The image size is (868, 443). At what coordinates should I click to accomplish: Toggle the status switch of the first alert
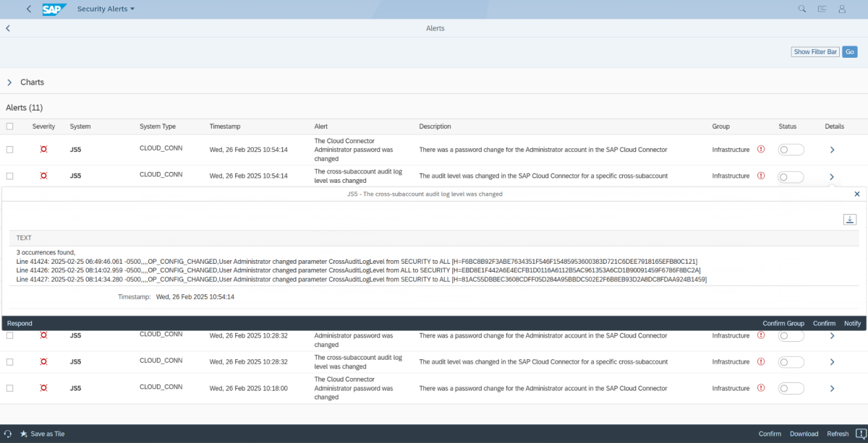(x=791, y=149)
